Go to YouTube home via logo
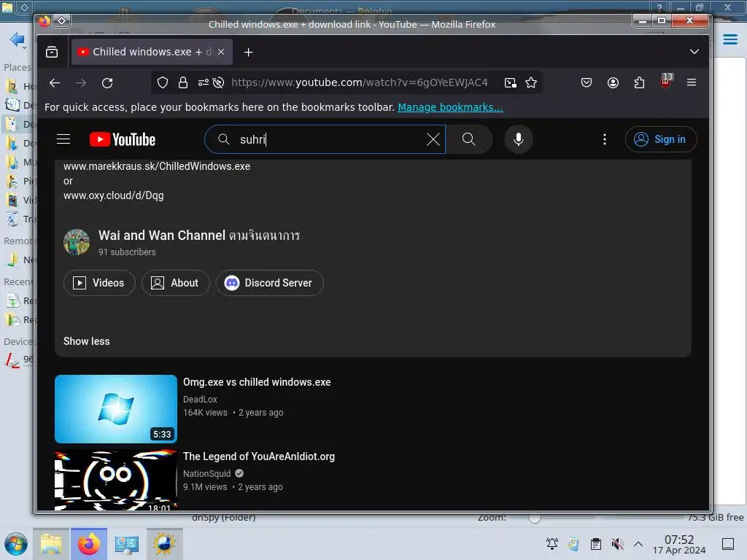Screen dimensions: 747x560 (123, 139)
